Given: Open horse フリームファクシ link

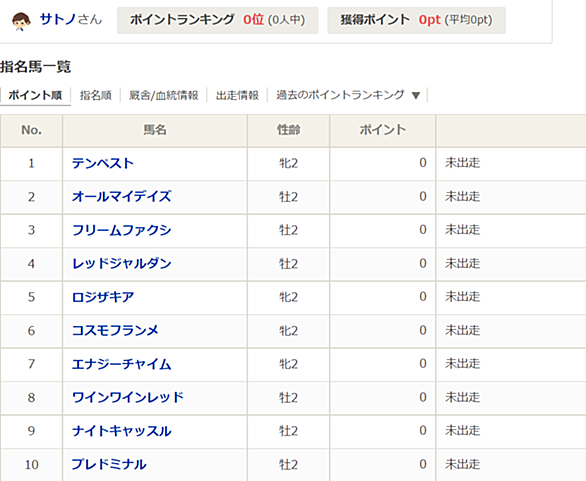Looking at the screenshot, I should [x=121, y=230].
